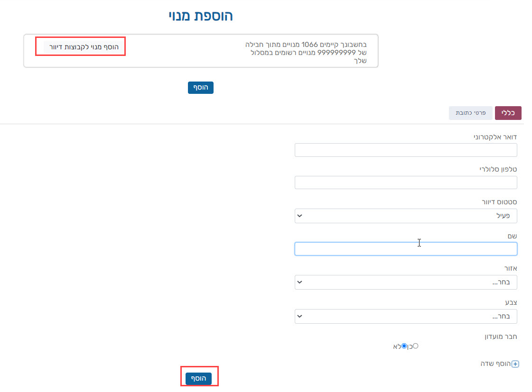
Task: Switch to the פרטי כתובת tab
Action: tap(470, 113)
